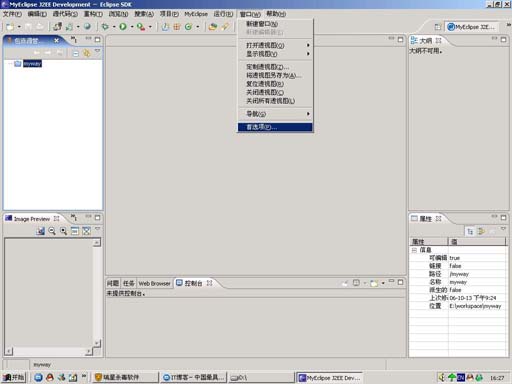Choose 新建窗口 from the window menu
The image size is (512, 384).
click(x=275, y=24)
